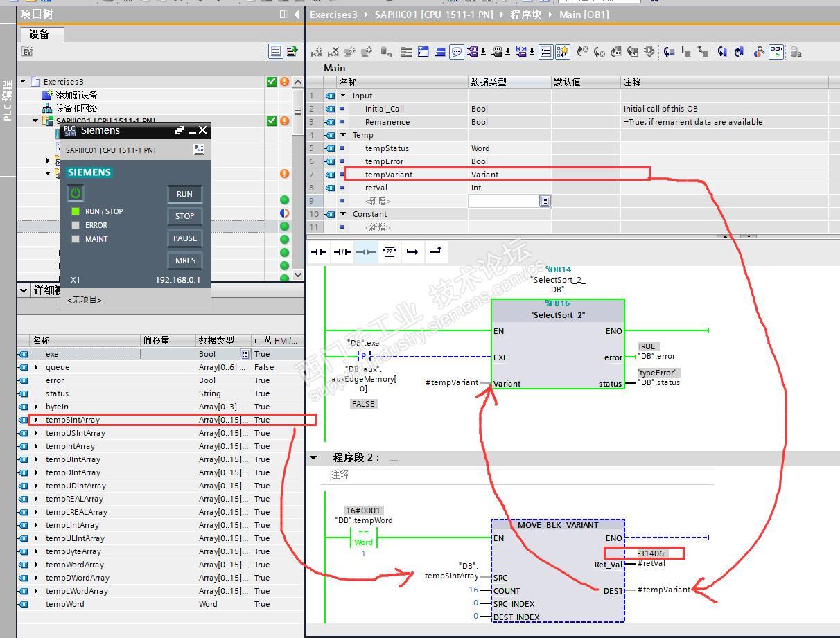Click the load snapshot database icon

point(796,52)
